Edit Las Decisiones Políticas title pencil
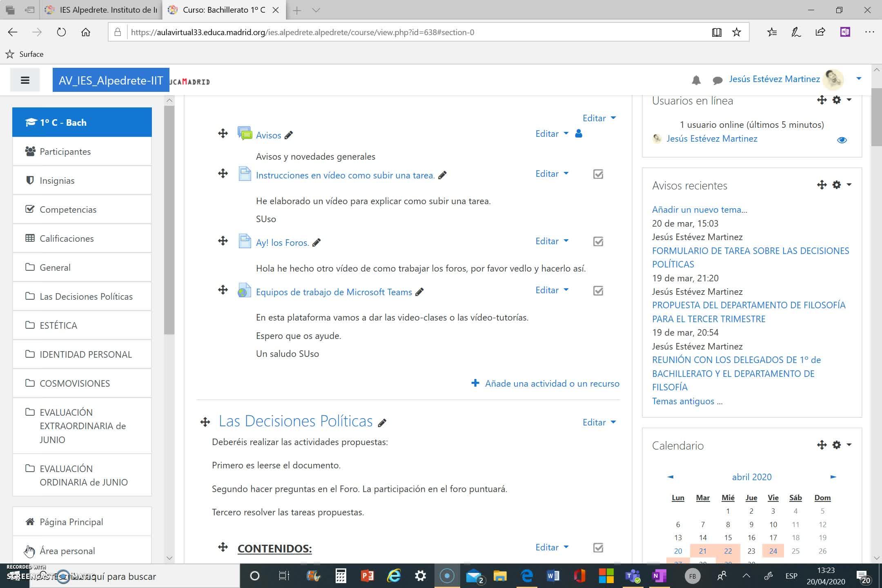 [x=382, y=423]
